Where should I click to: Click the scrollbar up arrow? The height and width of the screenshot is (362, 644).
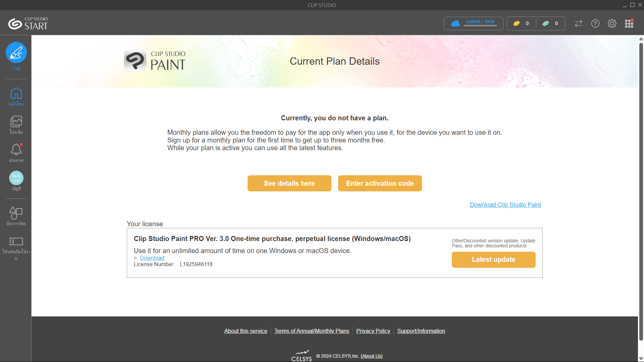tap(641, 39)
